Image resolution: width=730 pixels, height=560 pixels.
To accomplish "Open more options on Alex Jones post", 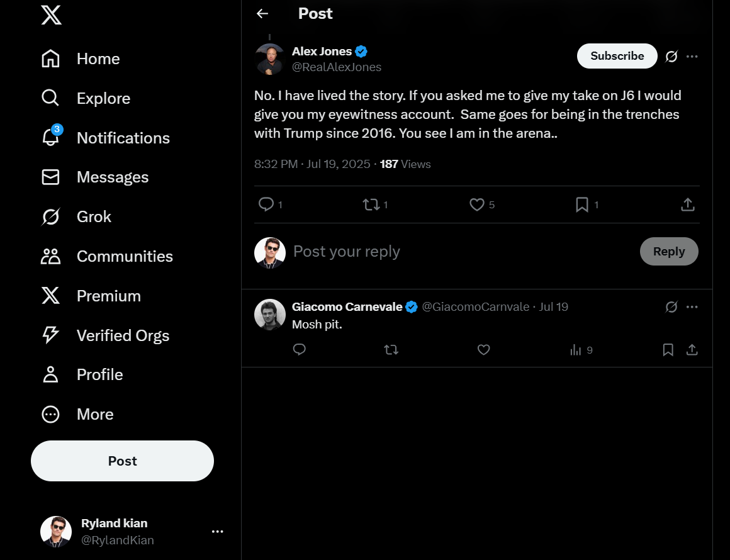I will [x=692, y=57].
